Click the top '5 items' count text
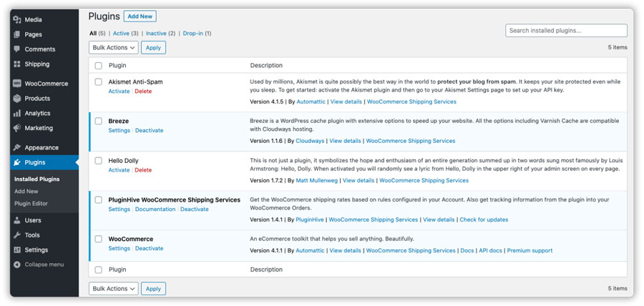This screenshot has width=644, height=306. click(618, 47)
